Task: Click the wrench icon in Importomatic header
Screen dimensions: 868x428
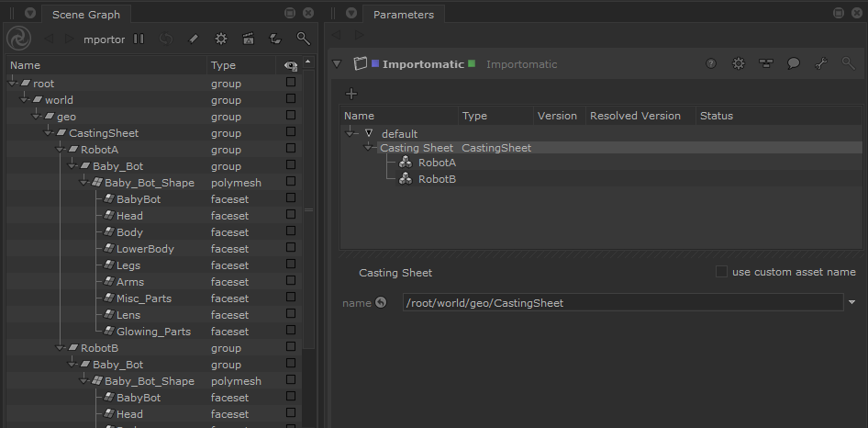Action: (821, 63)
